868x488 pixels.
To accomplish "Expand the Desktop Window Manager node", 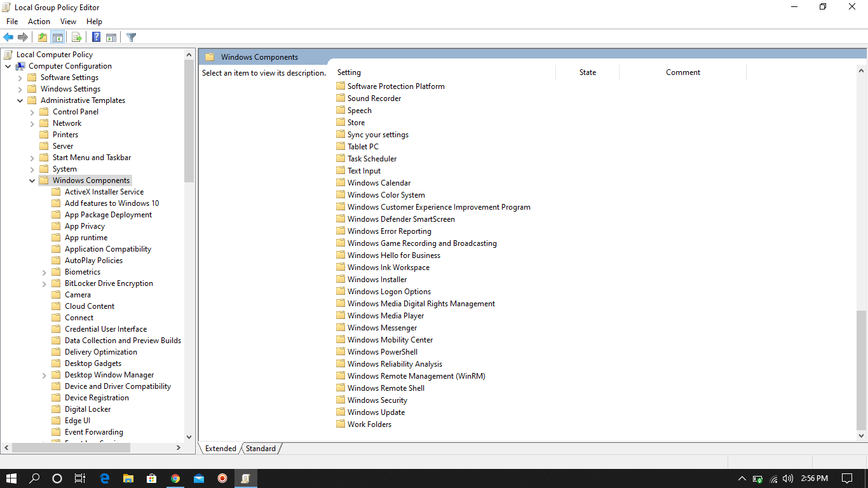I will click(x=44, y=375).
